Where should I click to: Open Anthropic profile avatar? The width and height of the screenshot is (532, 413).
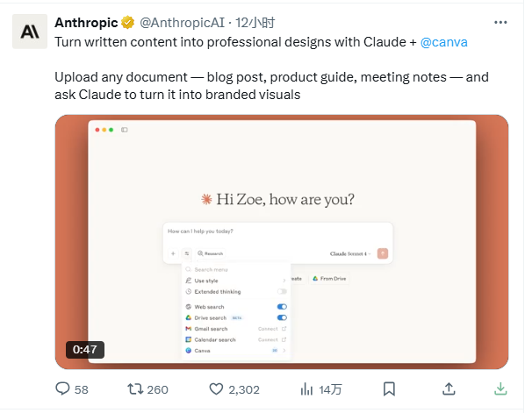30,32
